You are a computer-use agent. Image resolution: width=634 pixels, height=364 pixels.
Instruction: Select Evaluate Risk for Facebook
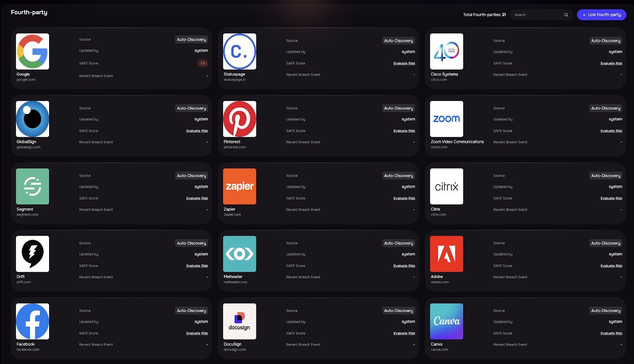(x=197, y=334)
